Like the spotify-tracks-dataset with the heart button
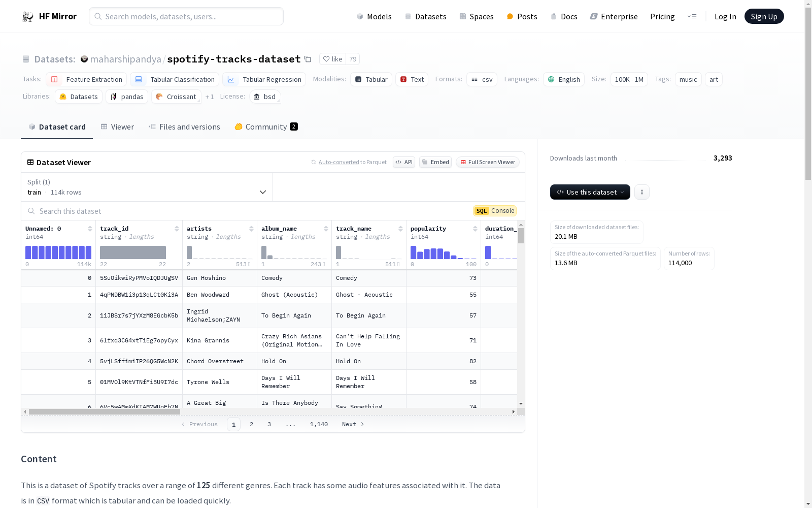The height and width of the screenshot is (508, 812). (332, 59)
